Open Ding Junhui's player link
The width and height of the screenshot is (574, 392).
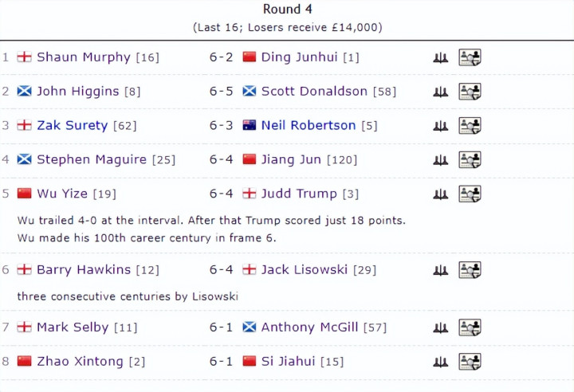pos(300,57)
